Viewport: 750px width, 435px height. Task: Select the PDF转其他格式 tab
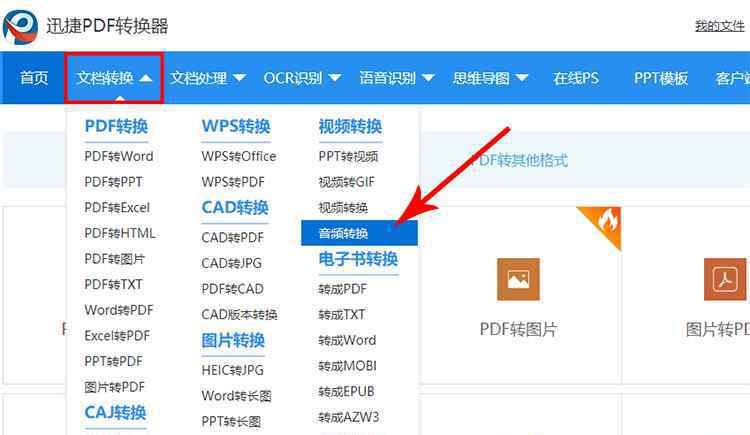518,160
